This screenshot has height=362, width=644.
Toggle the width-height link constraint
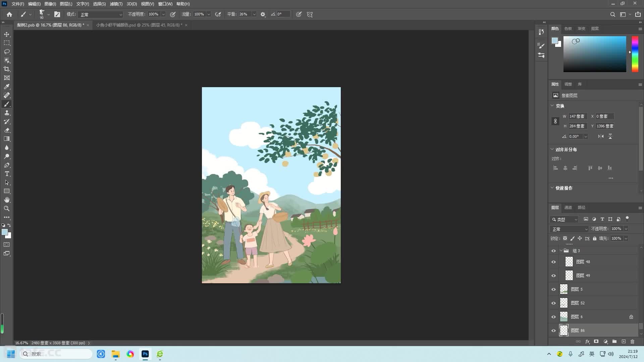pyautogui.click(x=555, y=121)
